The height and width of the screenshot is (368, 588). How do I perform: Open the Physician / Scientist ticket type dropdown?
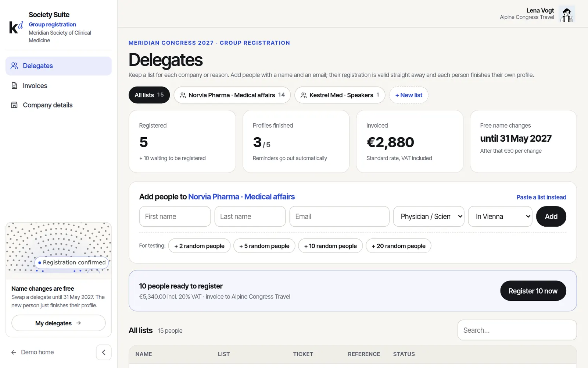pos(429,216)
